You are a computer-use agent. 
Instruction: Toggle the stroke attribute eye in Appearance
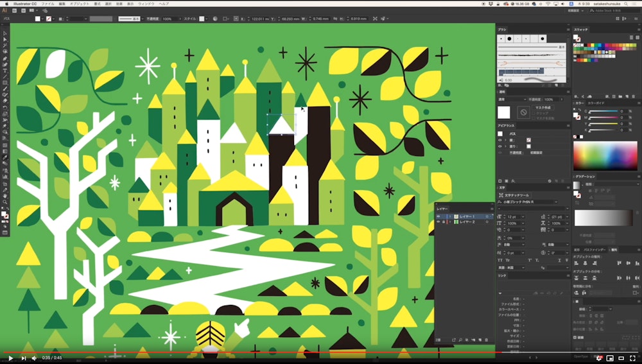tap(500, 139)
